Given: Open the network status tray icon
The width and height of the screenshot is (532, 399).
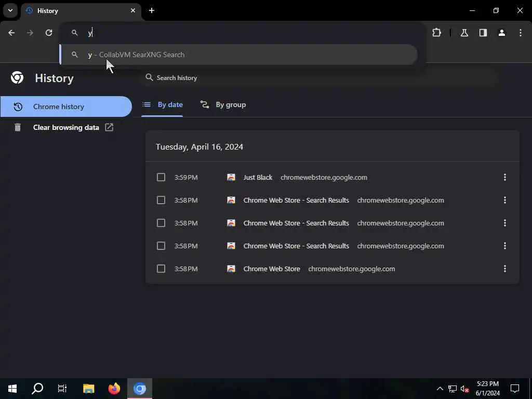Looking at the screenshot, I should click(453, 389).
